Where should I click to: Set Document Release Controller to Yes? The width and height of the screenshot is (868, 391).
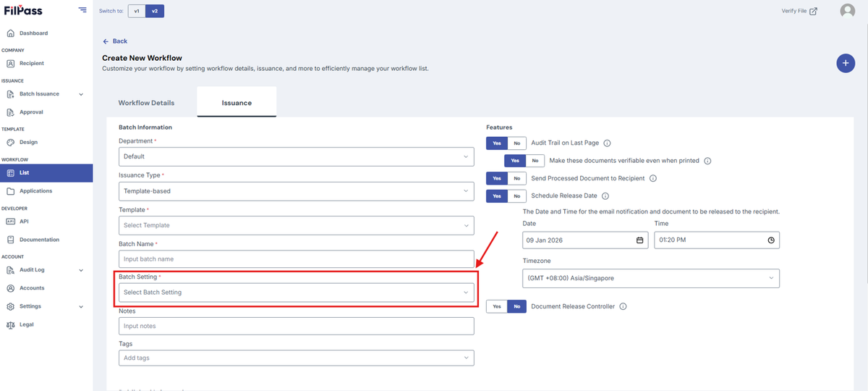[496, 306]
